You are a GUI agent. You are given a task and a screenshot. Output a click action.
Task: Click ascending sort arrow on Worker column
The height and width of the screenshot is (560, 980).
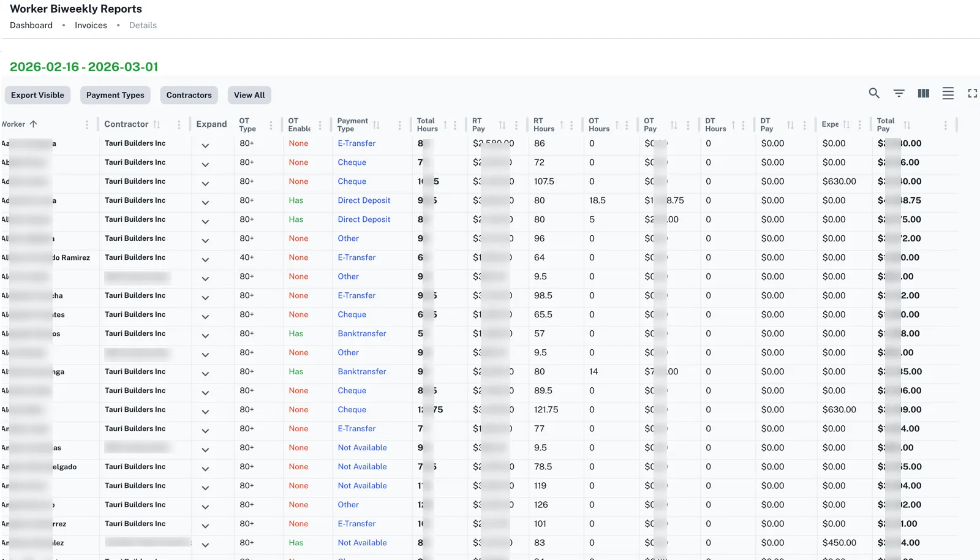coord(34,124)
